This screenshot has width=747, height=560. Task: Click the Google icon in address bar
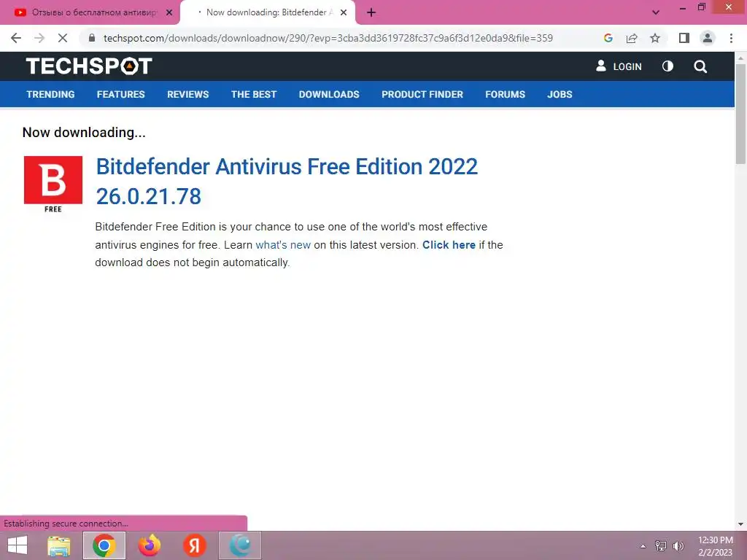pyautogui.click(x=608, y=38)
